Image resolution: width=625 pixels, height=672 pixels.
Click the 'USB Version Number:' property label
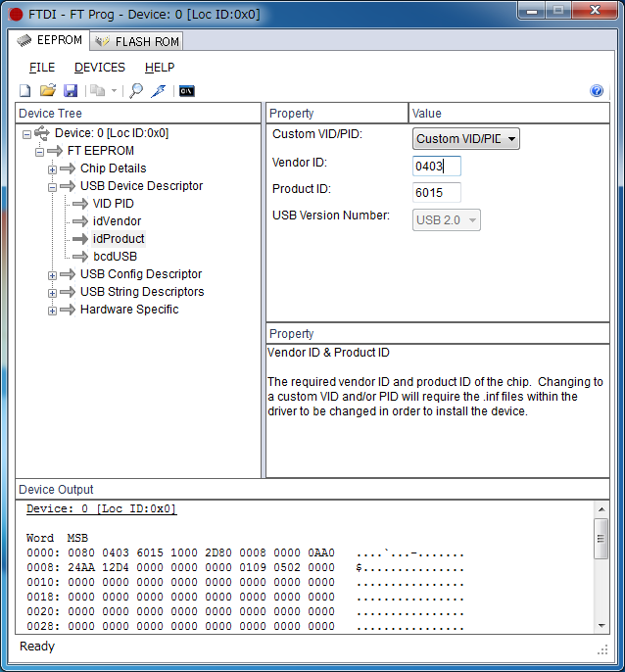tap(331, 216)
